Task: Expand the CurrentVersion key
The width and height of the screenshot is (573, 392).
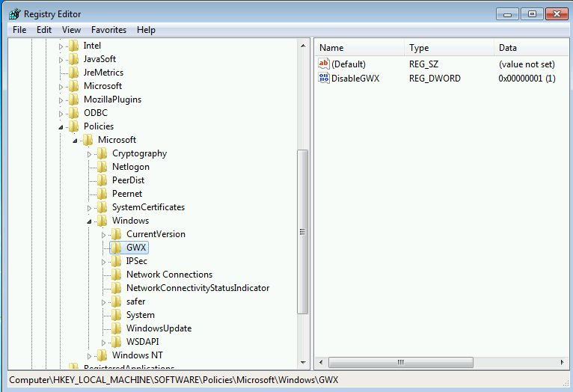Action: tap(104, 234)
